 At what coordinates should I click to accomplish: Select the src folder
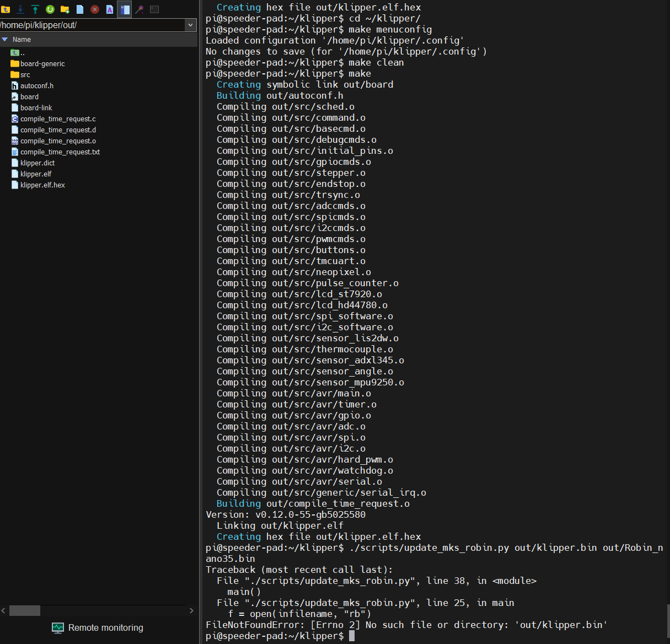tap(20, 75)
